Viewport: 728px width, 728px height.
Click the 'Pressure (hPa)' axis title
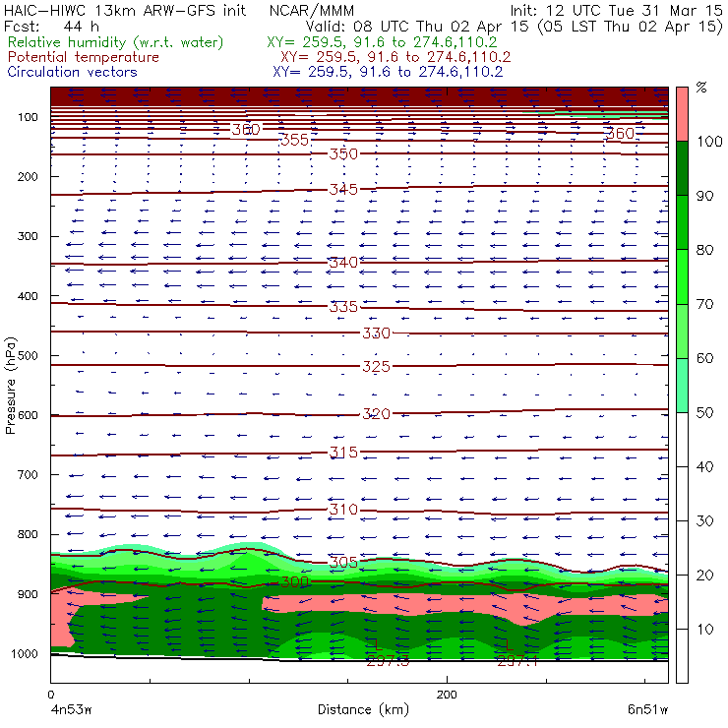coord(11,386)
